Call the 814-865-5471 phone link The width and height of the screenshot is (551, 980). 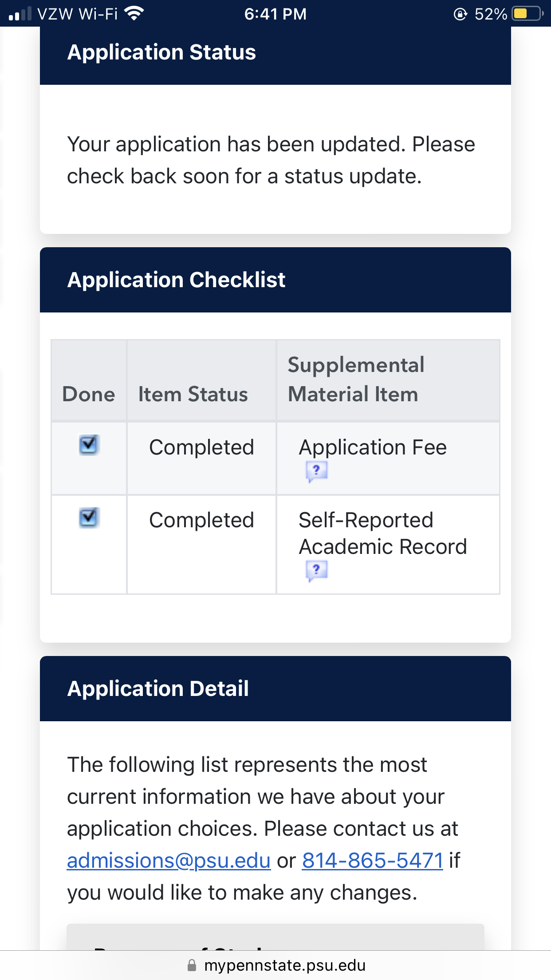(372, 861)
